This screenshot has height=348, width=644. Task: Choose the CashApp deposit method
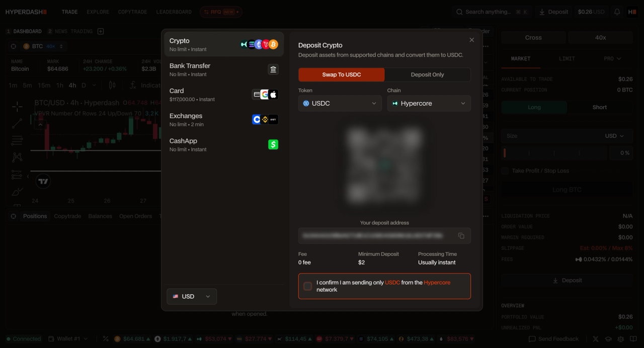pos(224,144)
